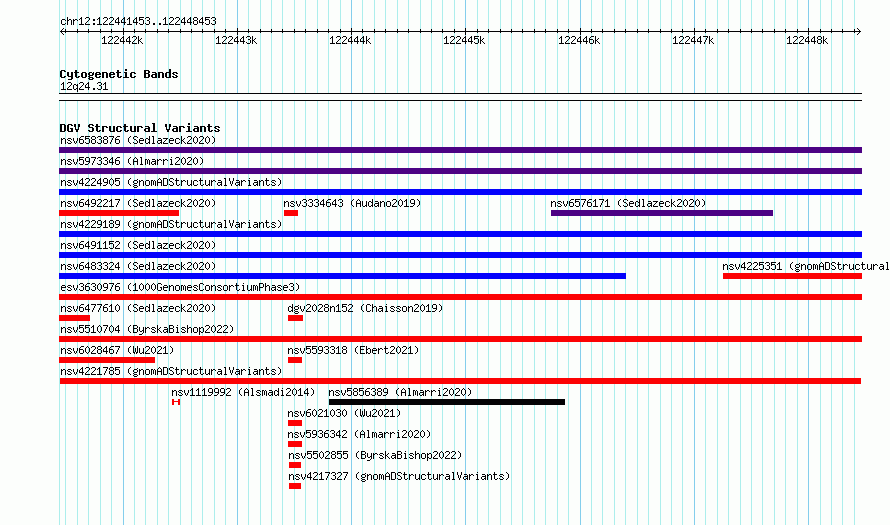Select the red bar under nsv5936342

(x=295, y=444)
